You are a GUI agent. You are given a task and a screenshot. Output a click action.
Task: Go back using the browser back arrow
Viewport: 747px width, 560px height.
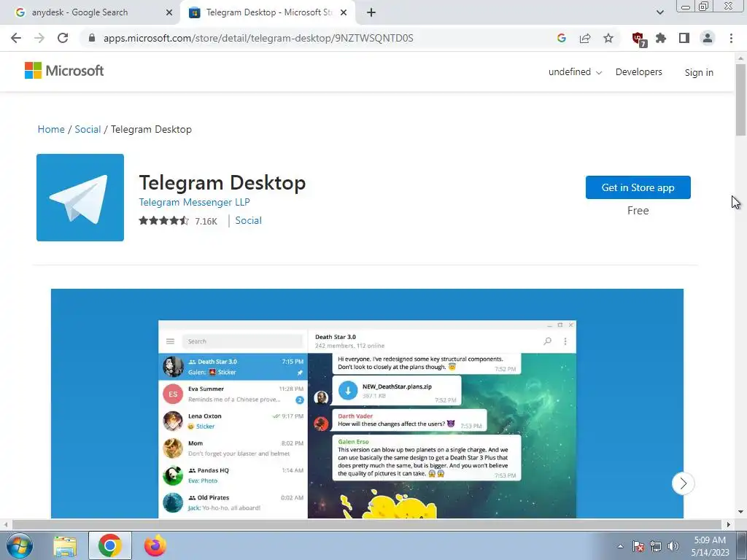pos(16,38)
